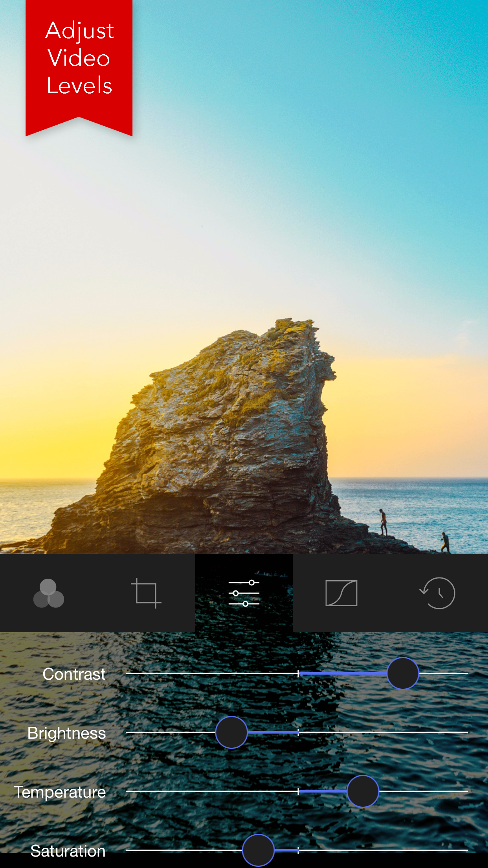Tap the adjustment sliders tab icon
The height and width of the screenshot is (868, 488).
click(x=244, y=593)
